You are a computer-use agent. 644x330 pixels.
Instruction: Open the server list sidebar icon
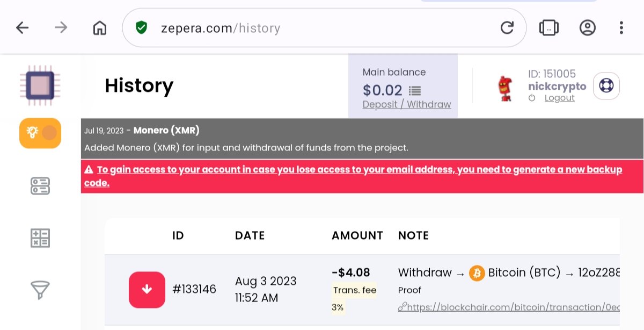40,186
